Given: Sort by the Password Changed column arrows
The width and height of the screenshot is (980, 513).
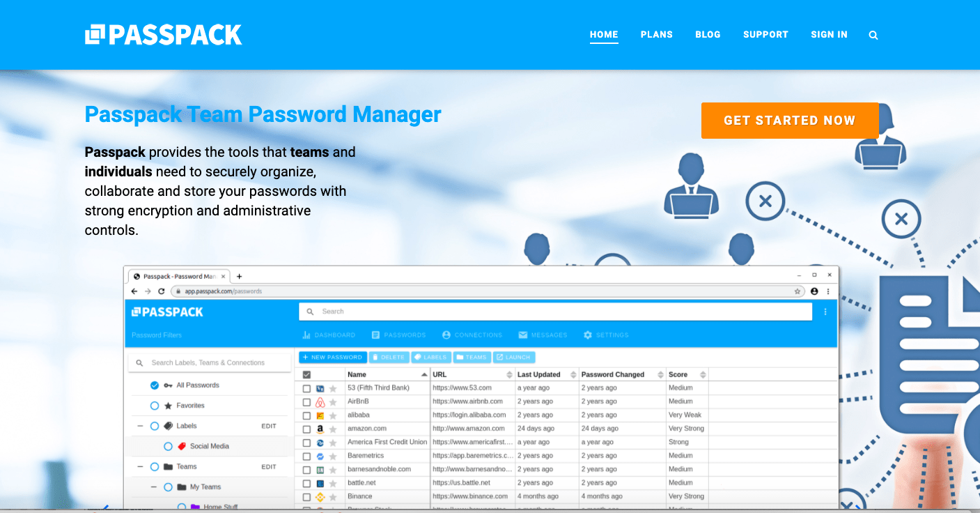Looking at the screenshot, I should coord(661,375).
